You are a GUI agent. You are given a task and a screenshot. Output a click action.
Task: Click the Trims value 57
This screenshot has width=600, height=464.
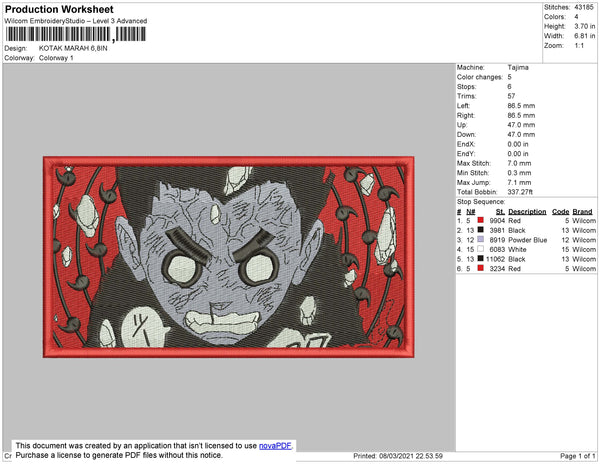point(511,96)
